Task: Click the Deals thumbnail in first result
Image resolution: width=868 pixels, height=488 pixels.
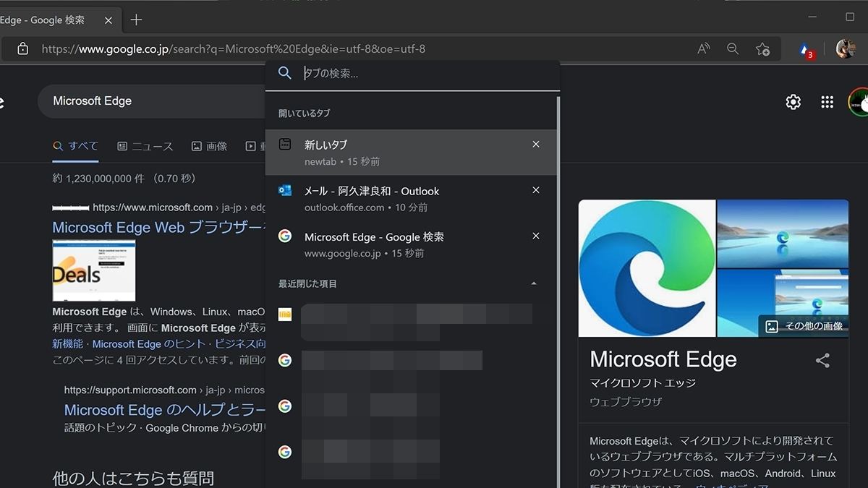Action: [x=94, y=271]
